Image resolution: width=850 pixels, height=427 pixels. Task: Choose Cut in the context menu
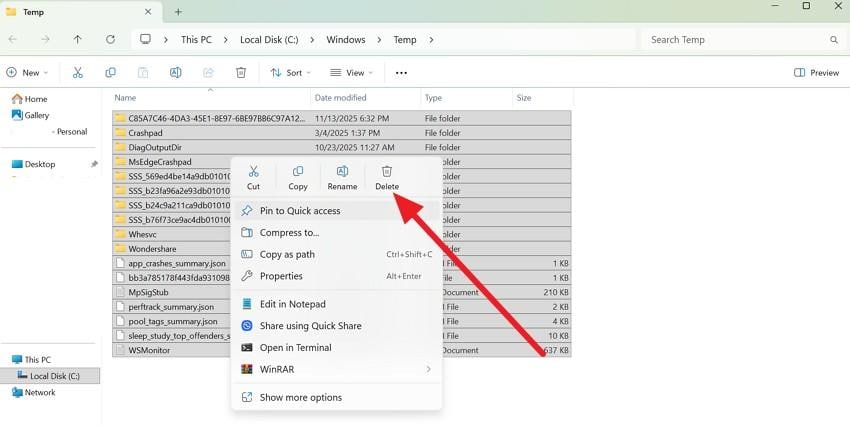(253, 178)
